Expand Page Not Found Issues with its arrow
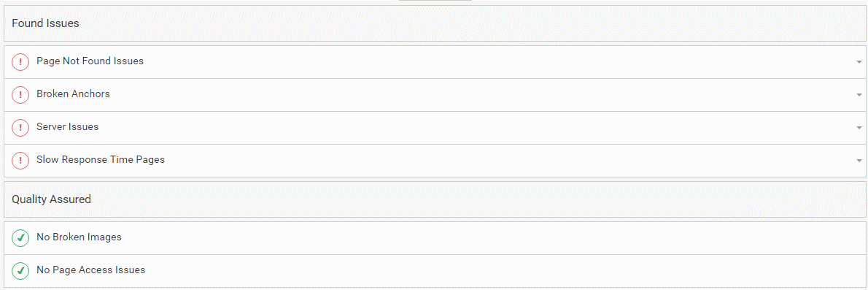 click(x=859, y=61)
